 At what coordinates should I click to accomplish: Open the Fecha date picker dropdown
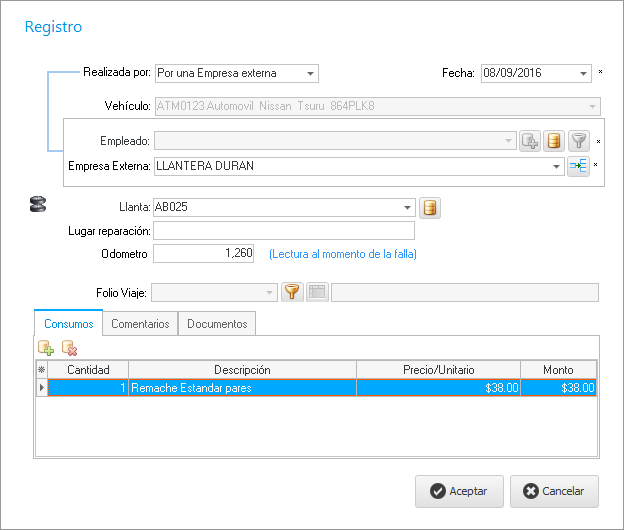[x=584, y=73]
